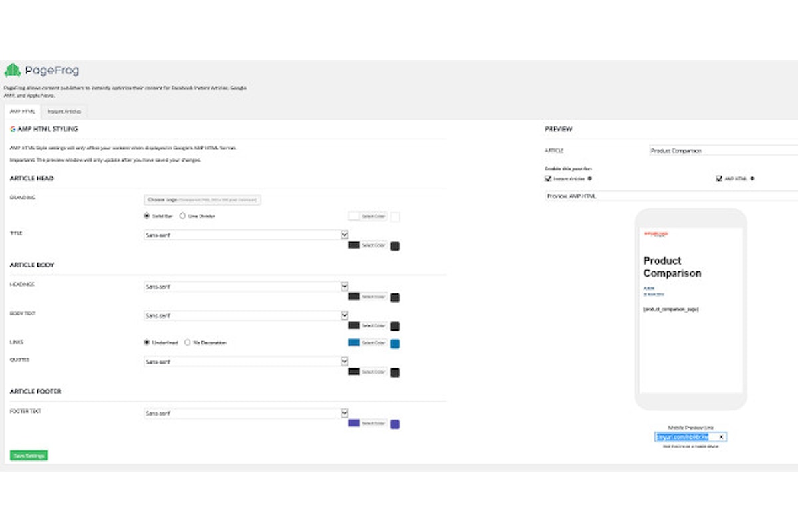Click the ARTICLE FOOTER section heading
Image resolution: width=798 pixels, height=532 pixels.
(35, 391)
